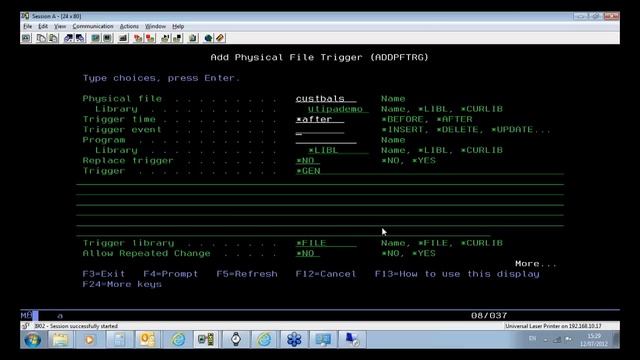Click the 'Add Physical File Trigger (ADDPFTRG)' title
Screen dimensions: 640x360
click(x=320, y=58)
